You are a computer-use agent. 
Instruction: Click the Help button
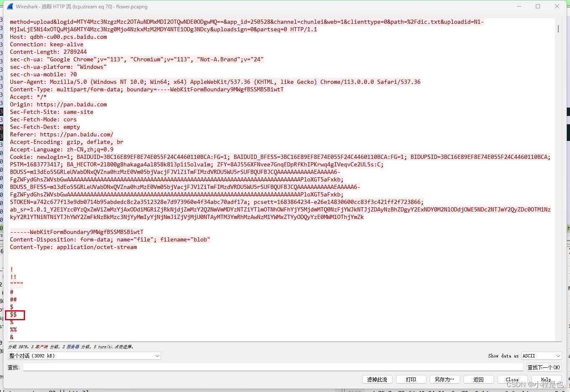546,379
